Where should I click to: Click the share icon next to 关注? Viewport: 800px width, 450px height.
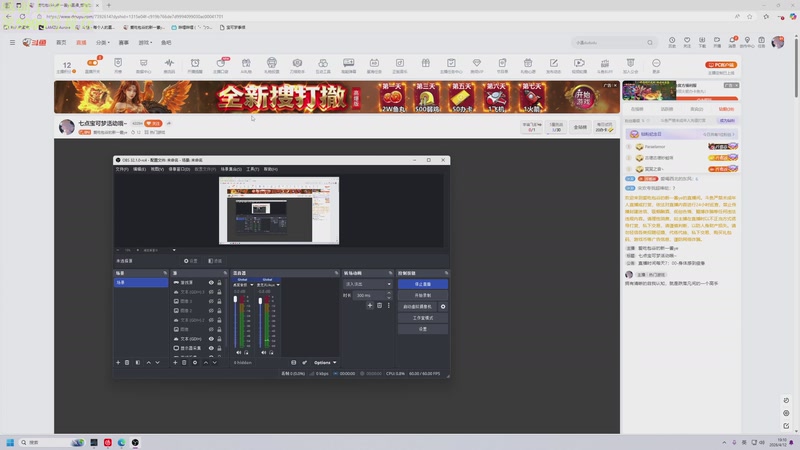tap(169, 123)
